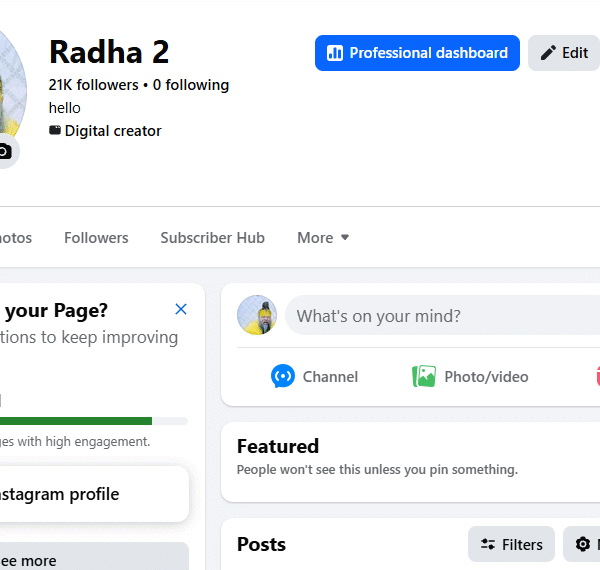600x570 pixels.
Task: Click the green Page progress bar
Action: click(x=76, y=421)
